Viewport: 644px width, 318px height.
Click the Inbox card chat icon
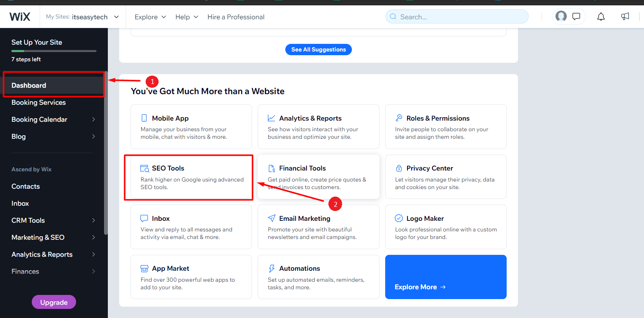144,218
